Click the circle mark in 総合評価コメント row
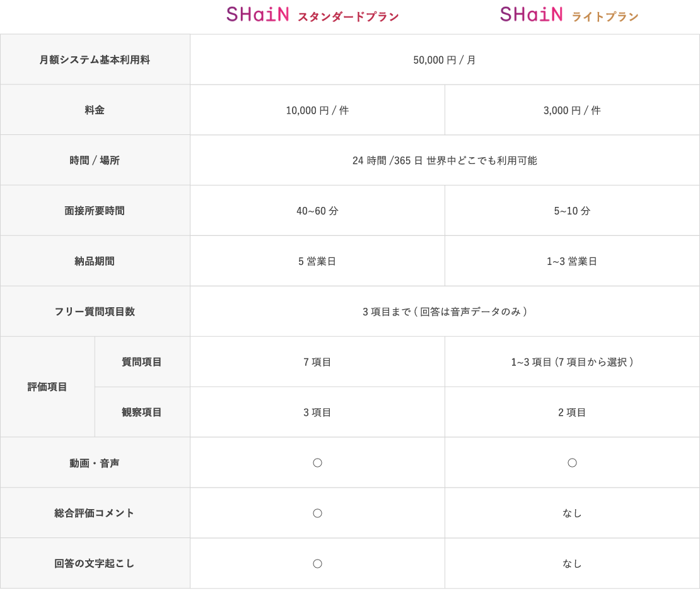This screenshot has width=700, height=593. [x=317, y=514]
